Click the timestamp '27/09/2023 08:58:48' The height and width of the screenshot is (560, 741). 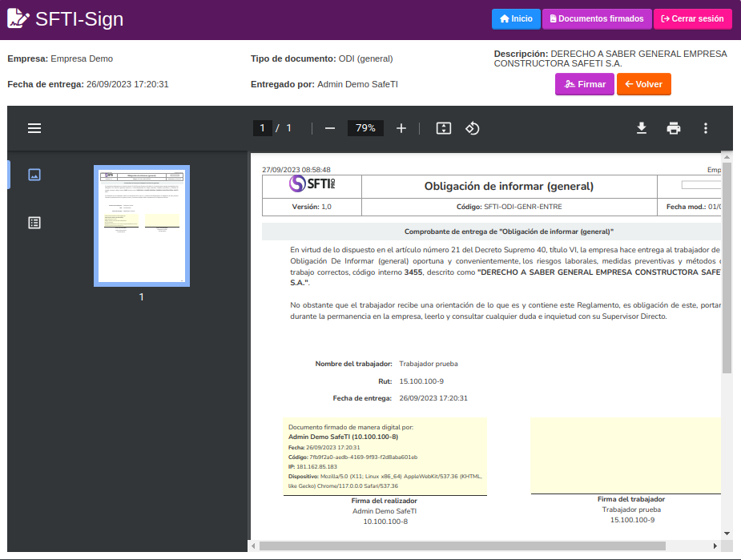296,170
